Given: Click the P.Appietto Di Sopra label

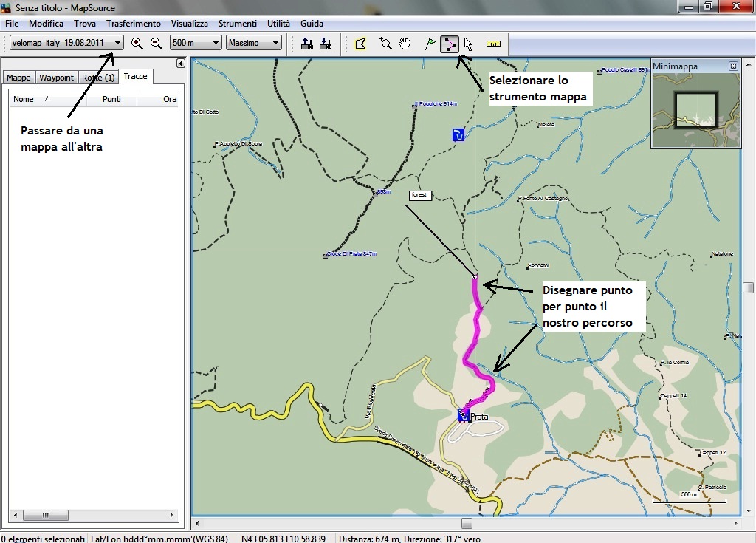Looking at the screenshot, I should click(238, 144).
